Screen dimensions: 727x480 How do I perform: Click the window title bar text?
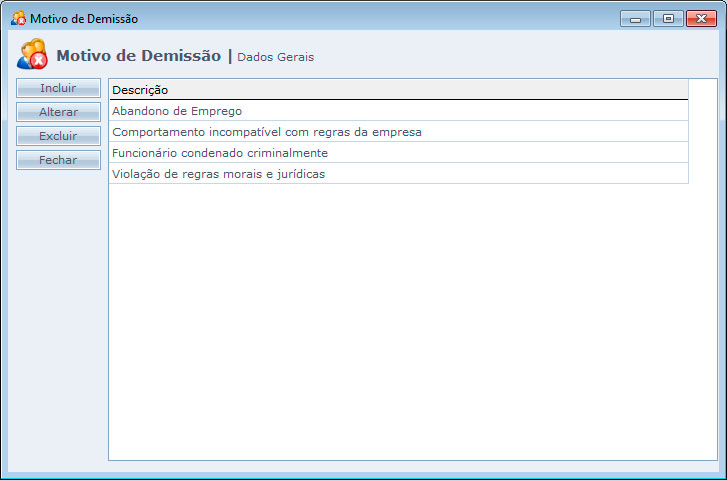coord(84,19)
